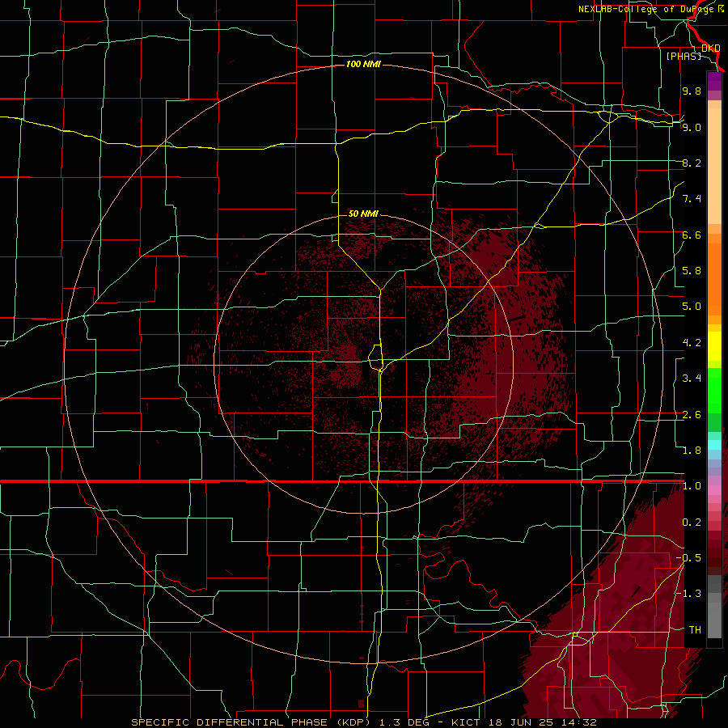This screenshot has height=728, width=728.
Task: Click the 7.4 legend value
Action: tap(692, 199)
